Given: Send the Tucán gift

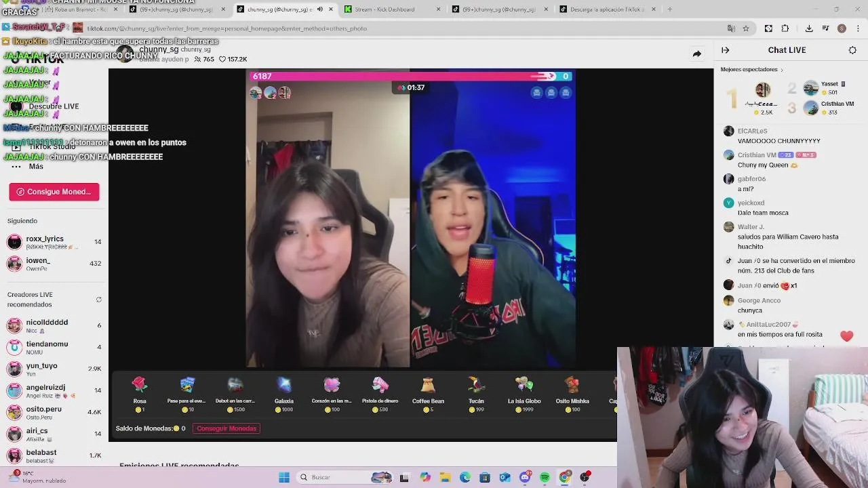Looking at the screenshot, I should [476, 394].
